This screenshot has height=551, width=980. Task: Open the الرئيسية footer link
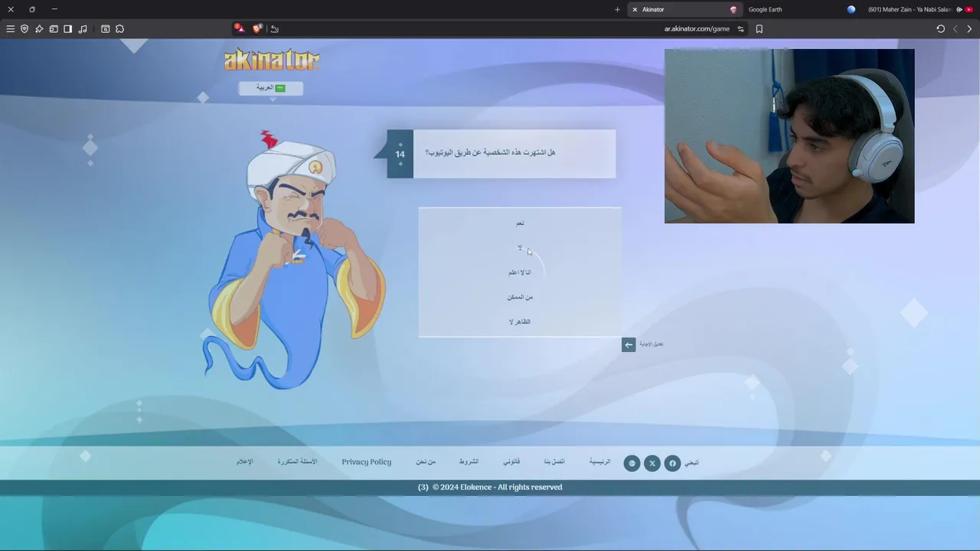[599, 461]
